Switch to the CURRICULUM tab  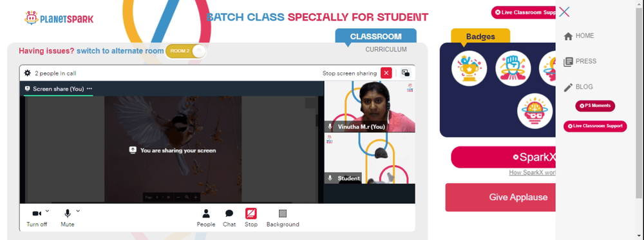click(x=386, y=50)
